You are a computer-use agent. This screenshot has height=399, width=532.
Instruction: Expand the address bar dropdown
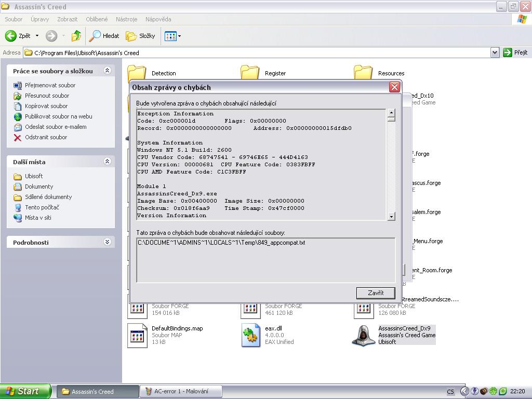(x=495, y=52)
